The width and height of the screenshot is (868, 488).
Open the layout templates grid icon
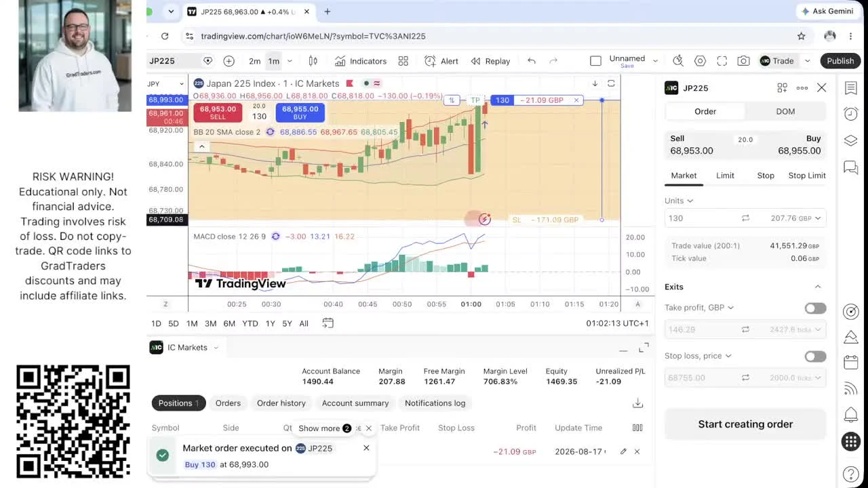[x=403, y=61]
